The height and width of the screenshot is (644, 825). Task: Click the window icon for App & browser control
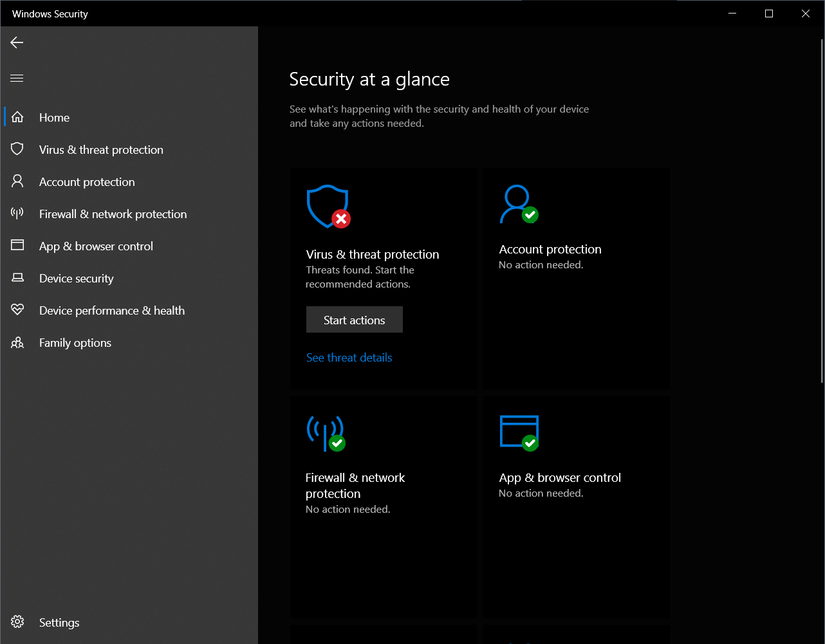point(17,246)
